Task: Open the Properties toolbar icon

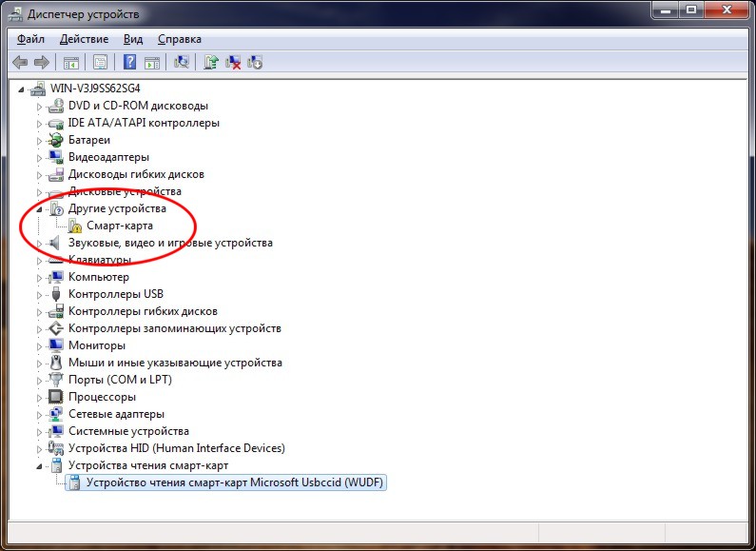Action: click(x=99, y=63)
